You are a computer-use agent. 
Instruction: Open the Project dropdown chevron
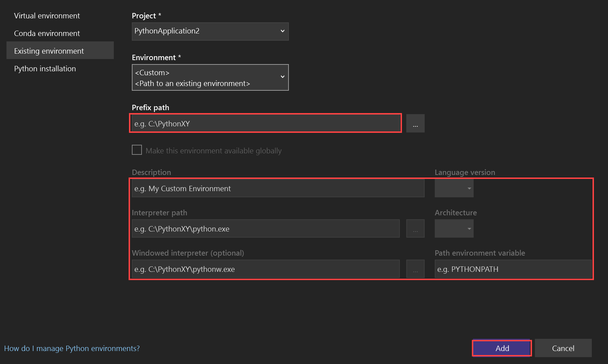coord(282,31)
